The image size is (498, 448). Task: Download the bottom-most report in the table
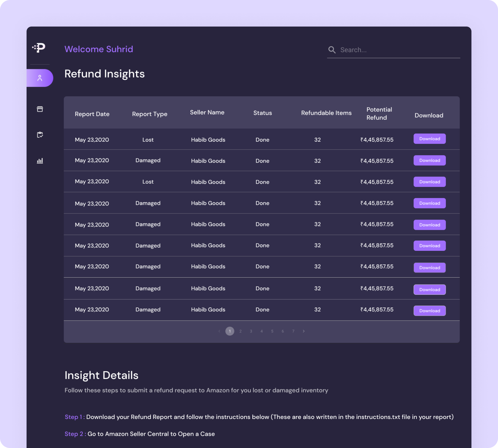click(430, 311)
